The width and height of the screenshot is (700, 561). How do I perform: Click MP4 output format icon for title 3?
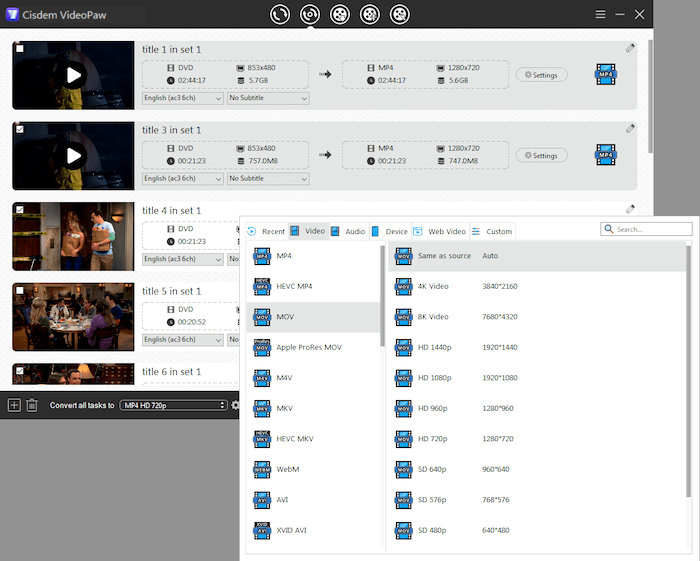tap(605, 155)
